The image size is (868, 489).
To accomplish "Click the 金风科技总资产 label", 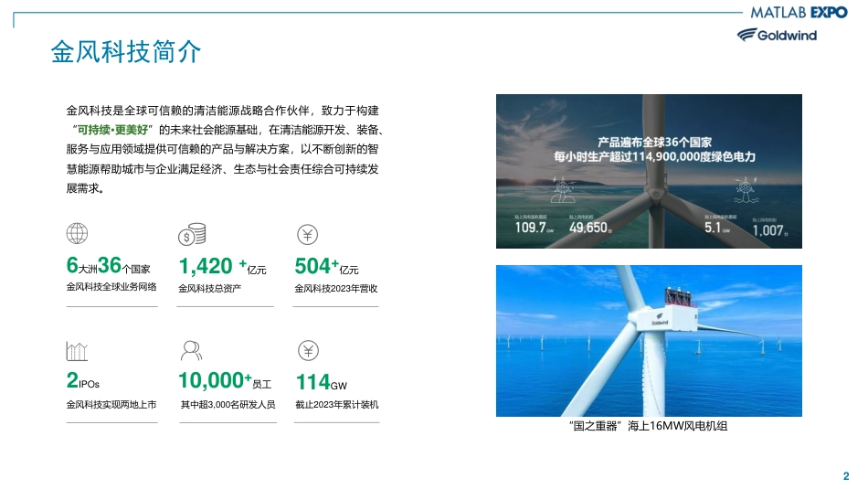I will (210, 289).
